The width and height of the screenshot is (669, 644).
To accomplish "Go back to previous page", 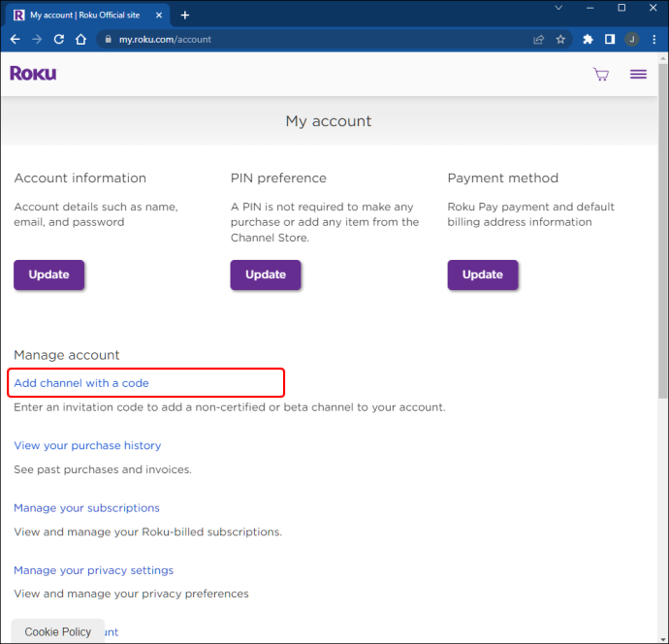I will [x=15, y=39].
